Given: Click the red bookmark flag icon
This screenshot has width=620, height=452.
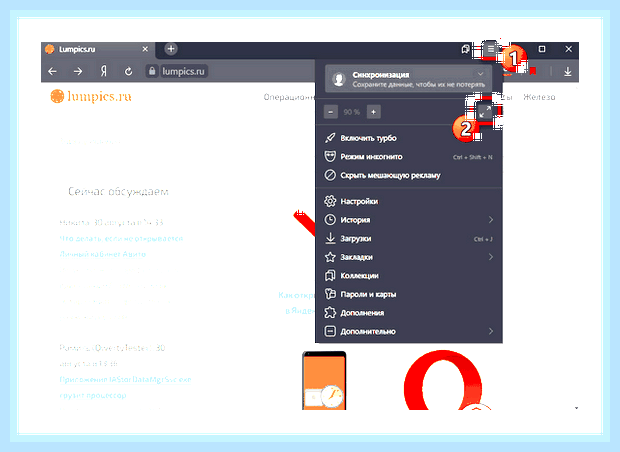Looking at the screenshot, I should 533,71.
